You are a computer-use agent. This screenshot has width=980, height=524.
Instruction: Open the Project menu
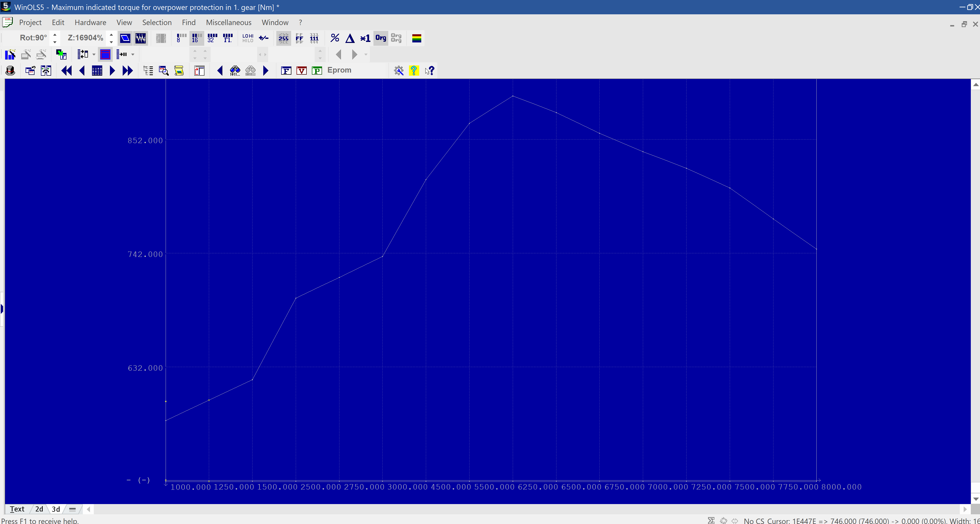[x=30, y=22]
